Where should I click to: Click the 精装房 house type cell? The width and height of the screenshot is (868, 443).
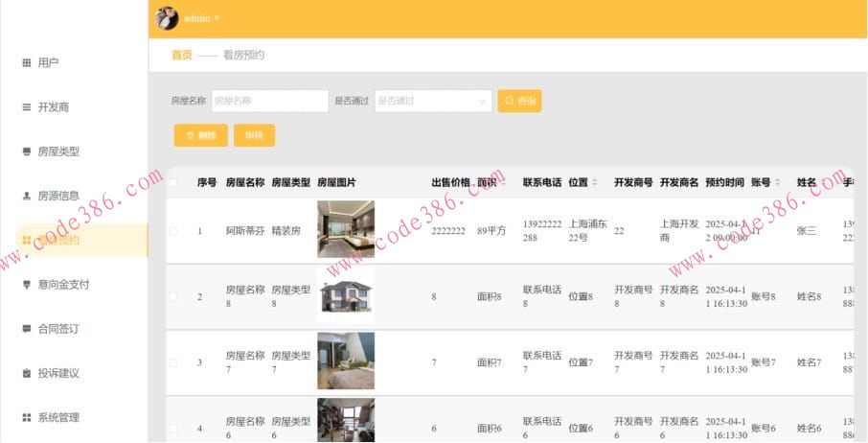[x=286, y=231]
